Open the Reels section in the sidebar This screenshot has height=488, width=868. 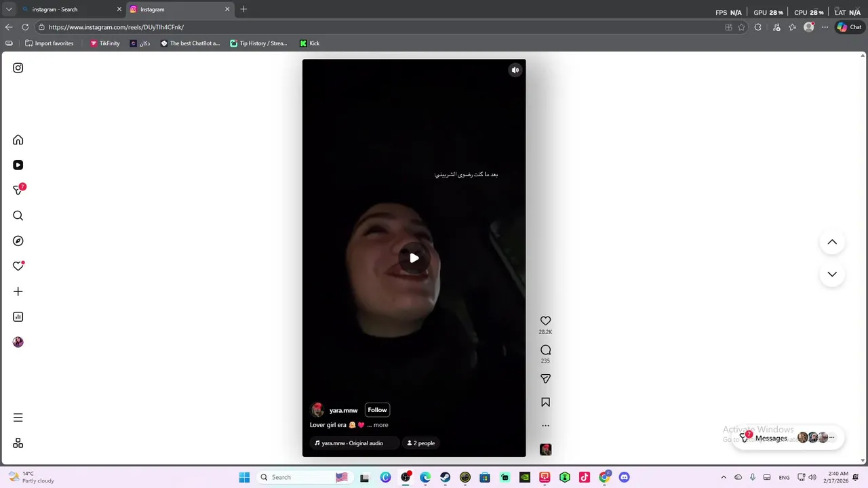pyautogui.click(x=18, y=165)
